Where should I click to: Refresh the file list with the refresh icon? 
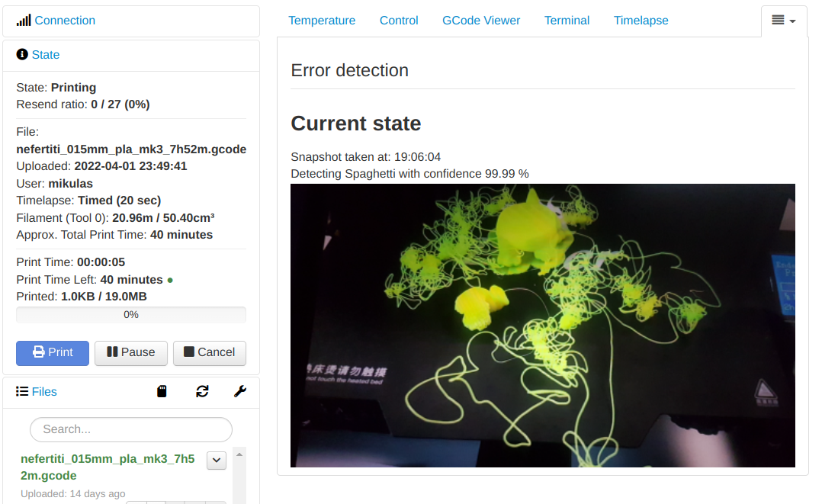201,391
